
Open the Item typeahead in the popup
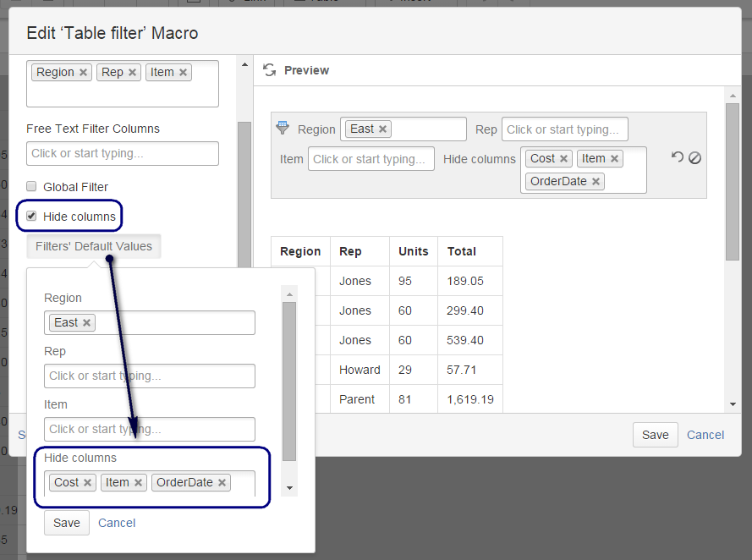[149, 429]
